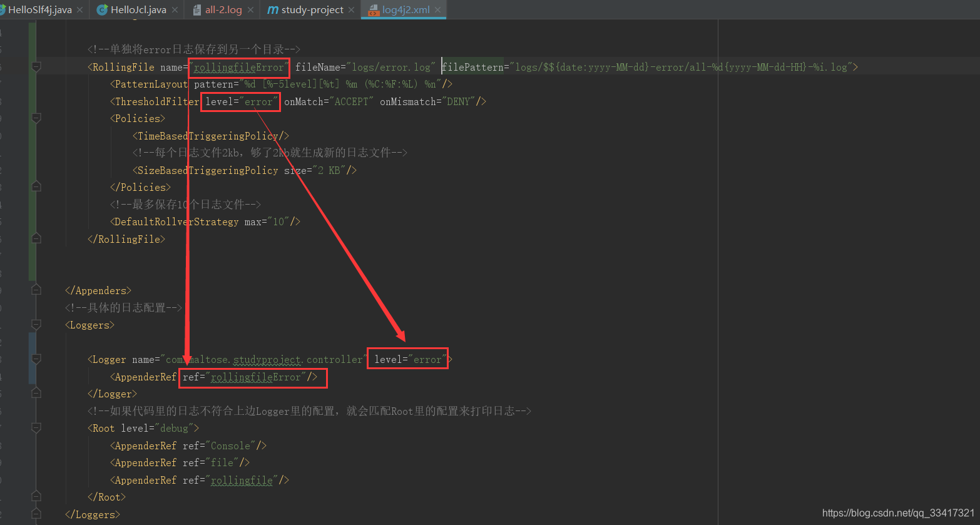The width and height of the screenshot is (980, 525).
Task: Click the Root level="debug" line
Action: 143,428
